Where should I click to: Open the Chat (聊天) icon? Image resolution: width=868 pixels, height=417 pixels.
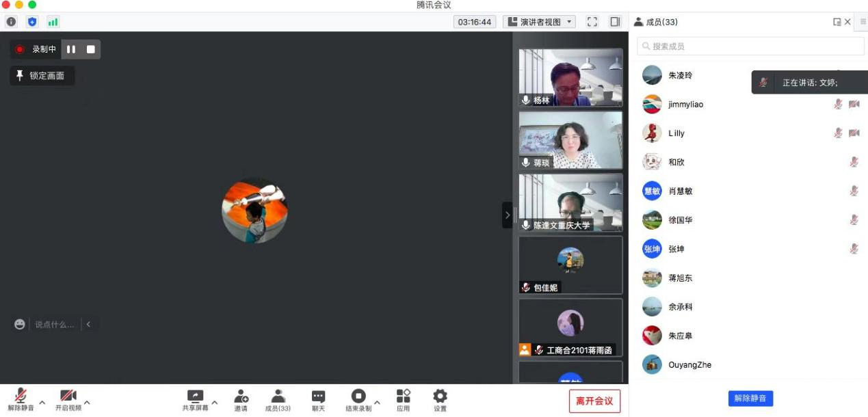click(x=318, y=400)
